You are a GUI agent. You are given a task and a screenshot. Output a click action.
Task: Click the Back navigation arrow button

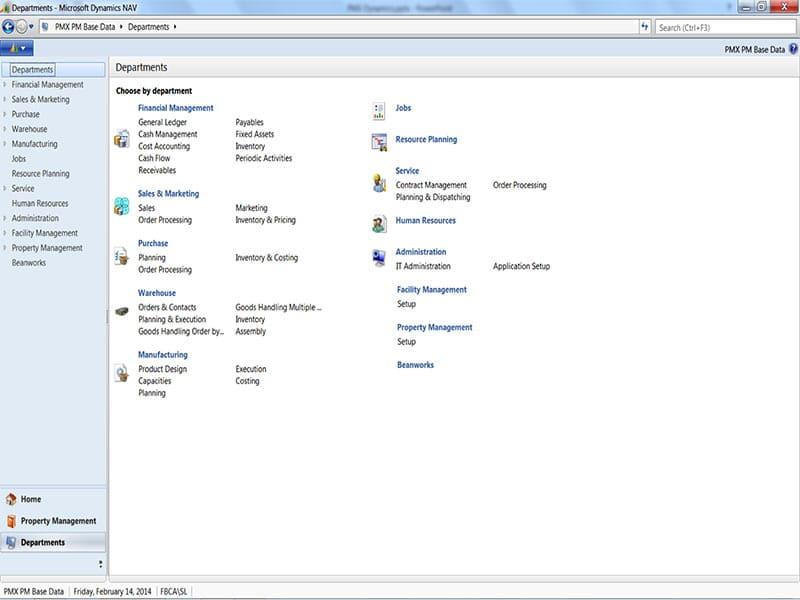(x=8, y=27)
